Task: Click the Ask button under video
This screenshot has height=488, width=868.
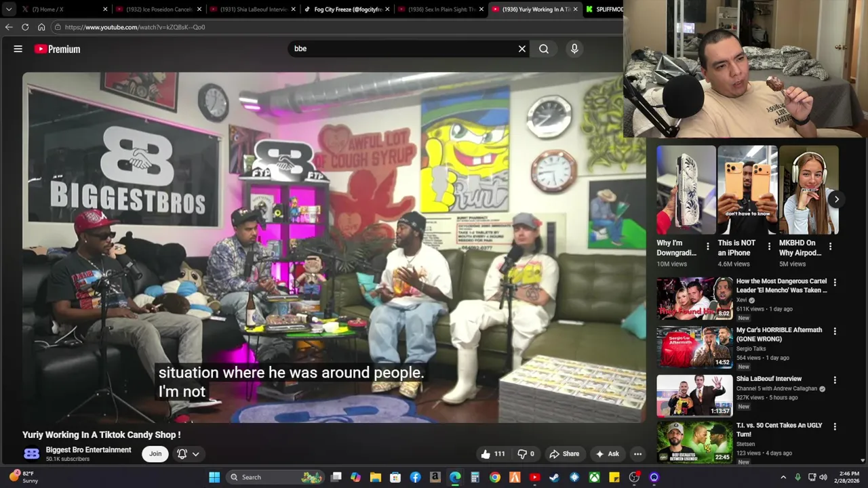Action: pyautogui.click(x=607, y=454)
